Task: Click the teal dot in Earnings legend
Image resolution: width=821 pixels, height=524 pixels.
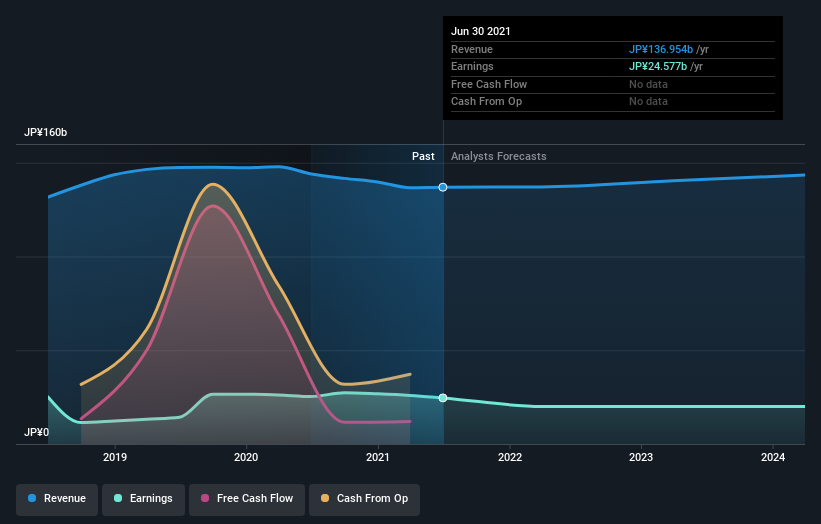Action: coord(118,498)
